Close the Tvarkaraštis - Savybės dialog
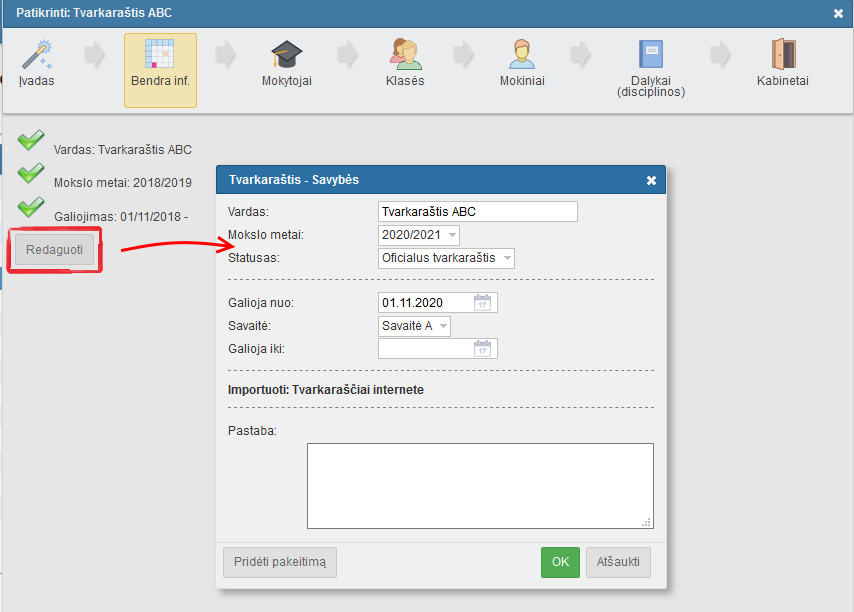Image resolution: width=854 pixels, height=612 pixels. pos(651,180)
